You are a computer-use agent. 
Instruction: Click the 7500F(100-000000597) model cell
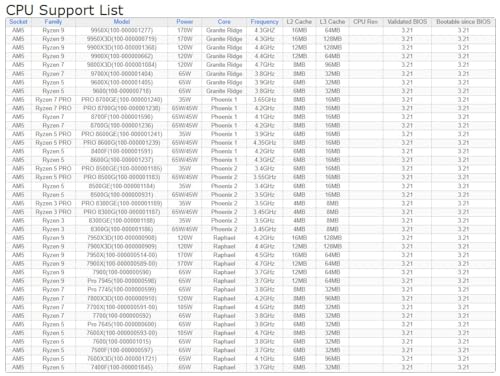[x=122, y=350]
